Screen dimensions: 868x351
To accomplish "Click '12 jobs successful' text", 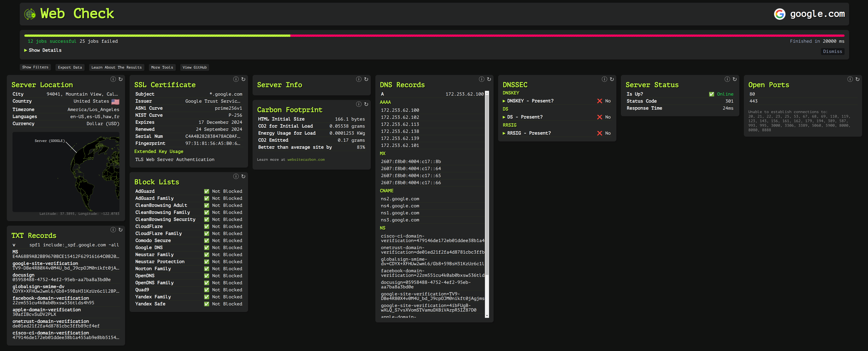I will tap(52, 41).
